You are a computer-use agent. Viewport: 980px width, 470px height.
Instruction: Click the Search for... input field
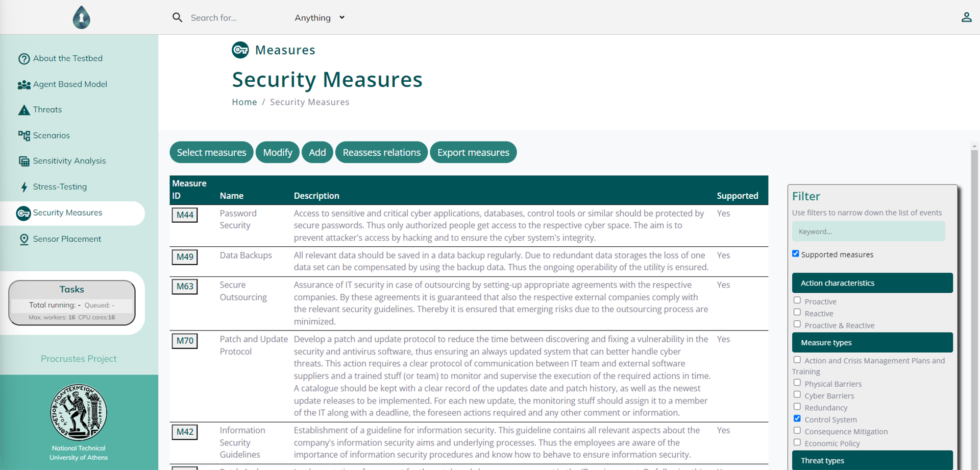235,17
